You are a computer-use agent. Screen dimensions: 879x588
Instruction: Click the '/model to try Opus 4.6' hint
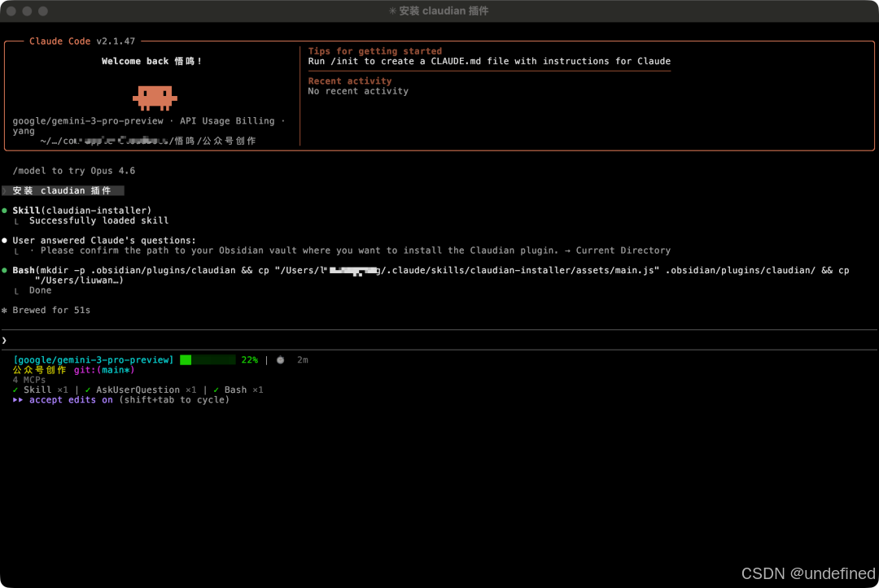[x=73, y=171]
